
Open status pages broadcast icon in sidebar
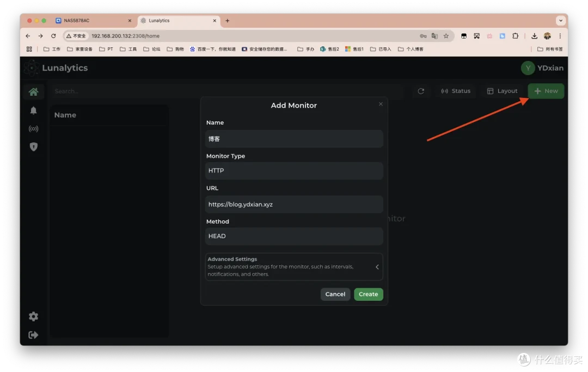(33, 129)
